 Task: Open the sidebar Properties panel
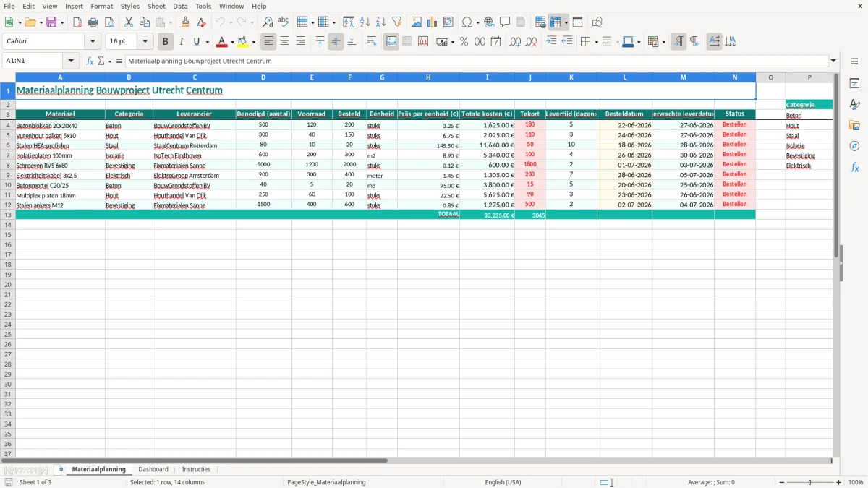click(854, 84)
